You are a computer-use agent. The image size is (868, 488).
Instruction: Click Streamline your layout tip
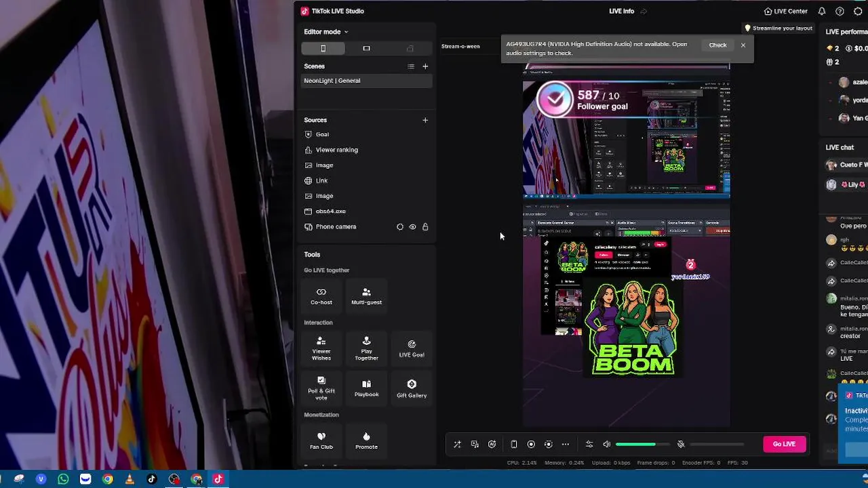(x=778, y=28)
